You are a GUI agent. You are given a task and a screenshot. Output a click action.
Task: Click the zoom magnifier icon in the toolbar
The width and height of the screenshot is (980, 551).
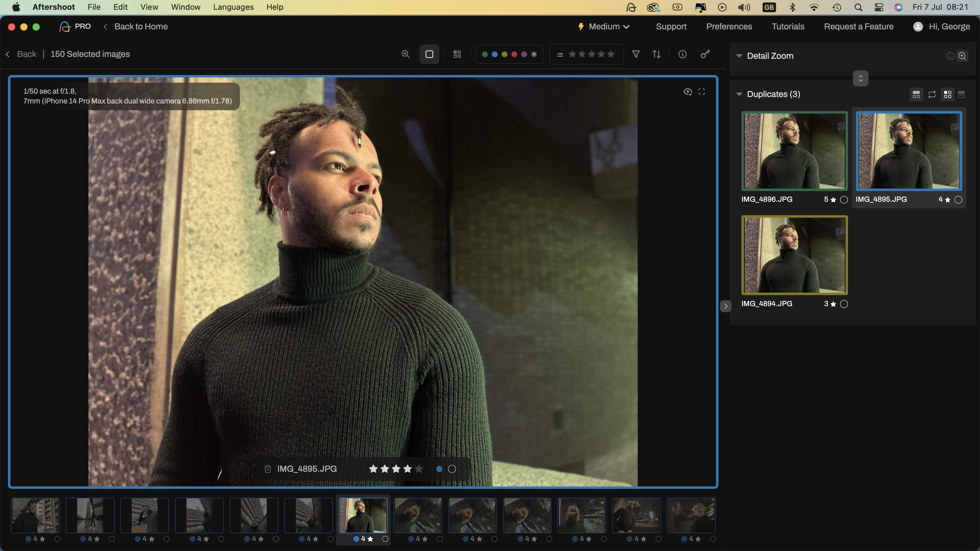pyautogui.click(x=405, y=54)
